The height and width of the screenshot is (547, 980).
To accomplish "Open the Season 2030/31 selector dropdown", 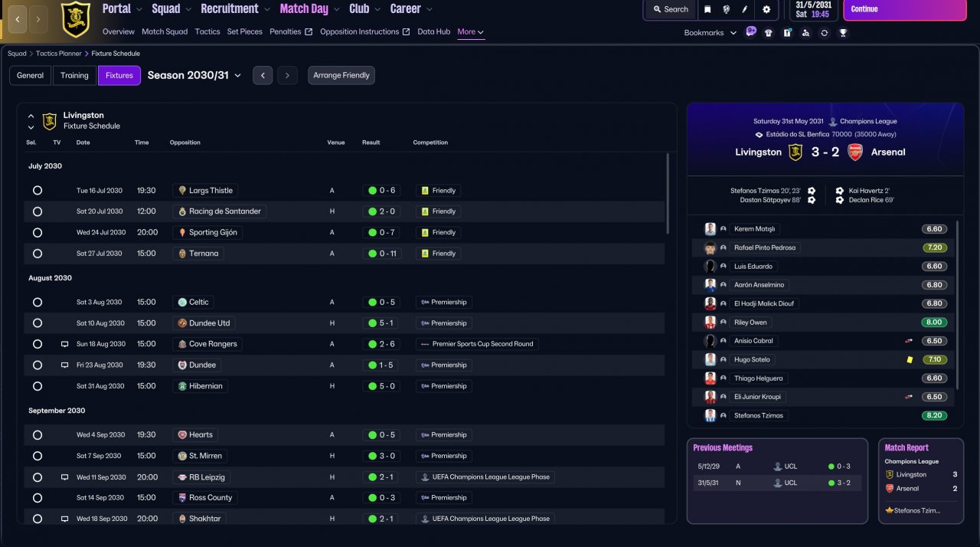I will coord(194,75).
